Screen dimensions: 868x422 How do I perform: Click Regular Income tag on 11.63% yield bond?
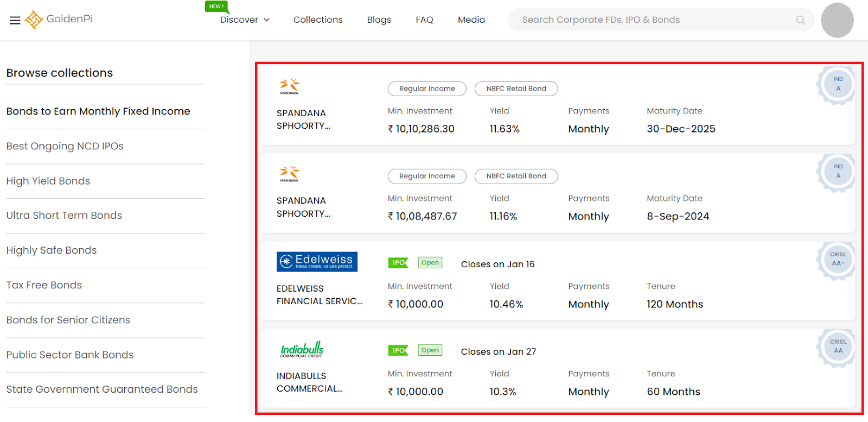(427, 89)
